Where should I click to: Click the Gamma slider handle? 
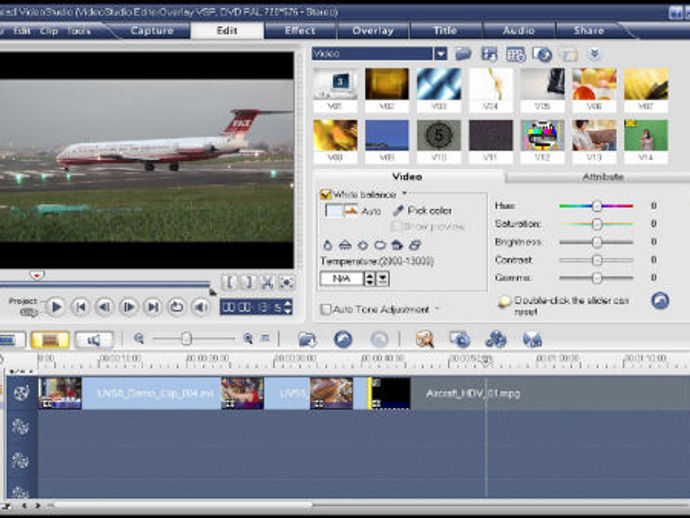click(597, 278)
